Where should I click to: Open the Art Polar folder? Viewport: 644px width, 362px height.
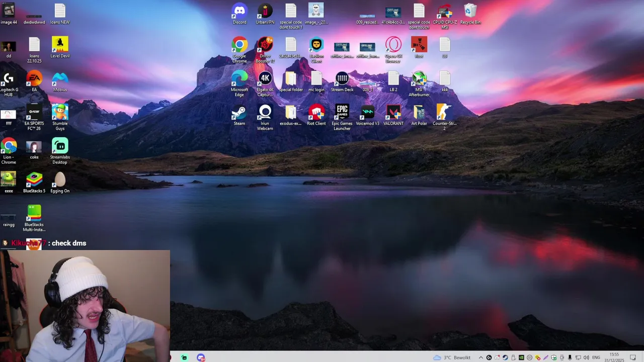tap(419, 115)
